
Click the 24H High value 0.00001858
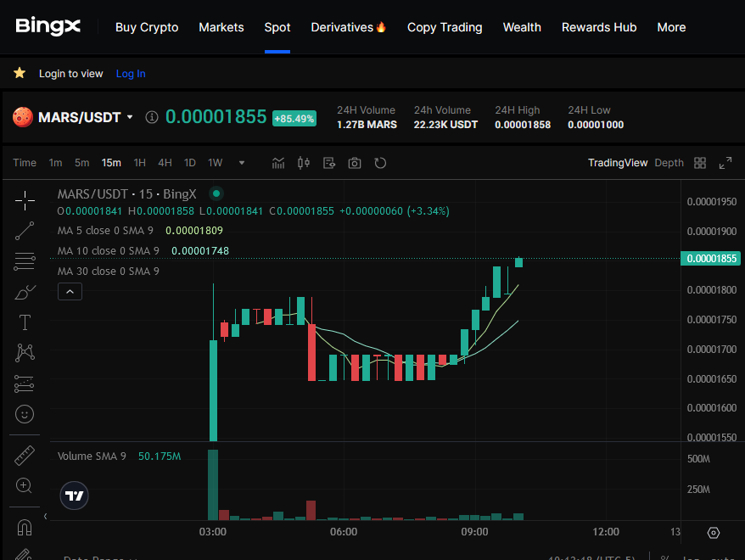[x=523, y=125]
